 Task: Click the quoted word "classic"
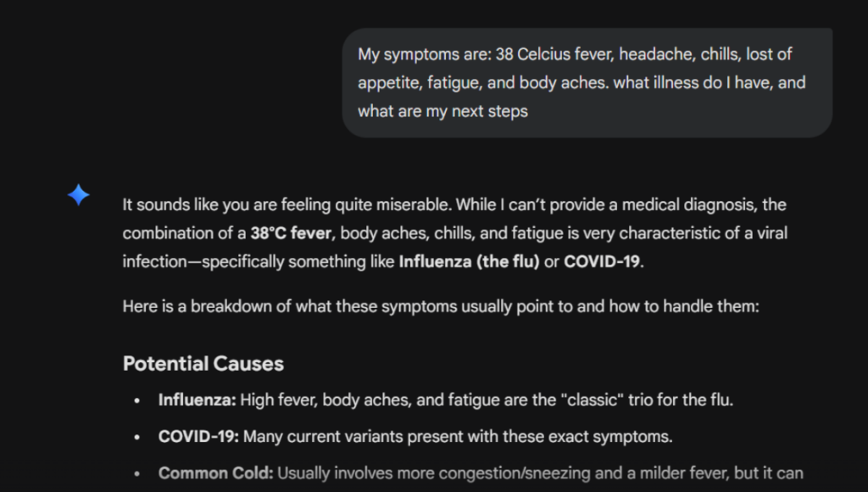pos(593,400)
